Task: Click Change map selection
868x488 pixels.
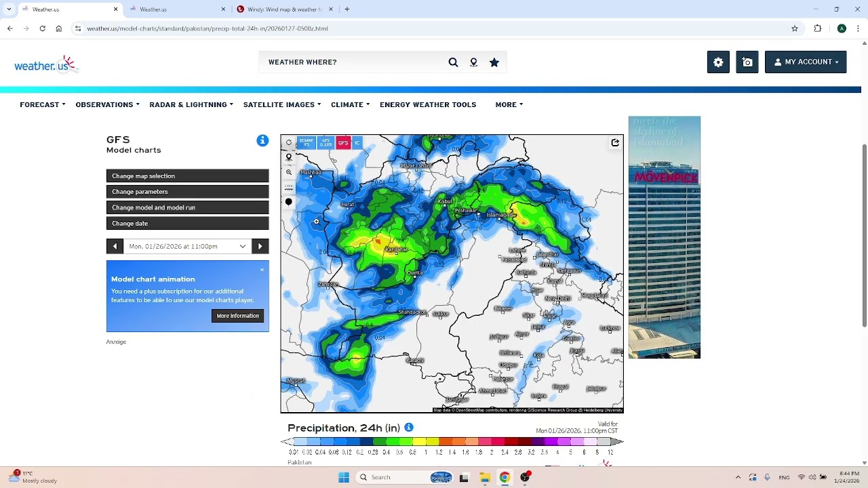Action: pos(187,176)
